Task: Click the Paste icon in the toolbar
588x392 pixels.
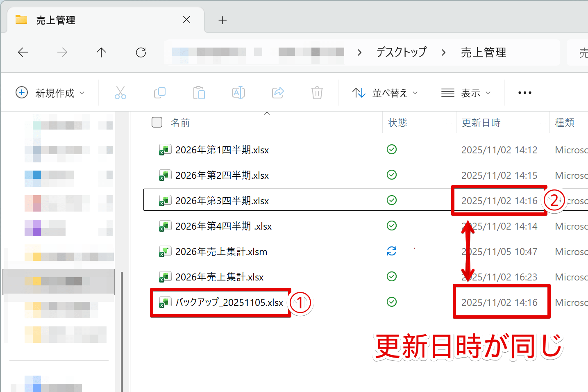Action: (x=199, y=93)
